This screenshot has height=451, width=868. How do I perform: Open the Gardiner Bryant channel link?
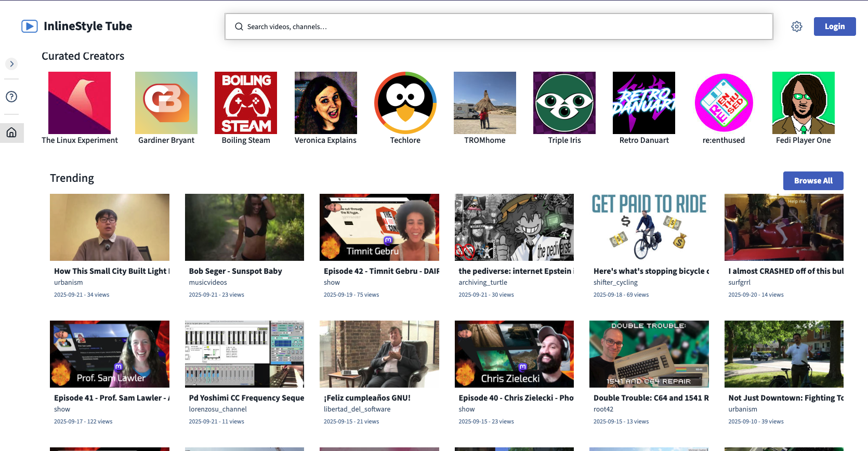click(x=166, y=140)
